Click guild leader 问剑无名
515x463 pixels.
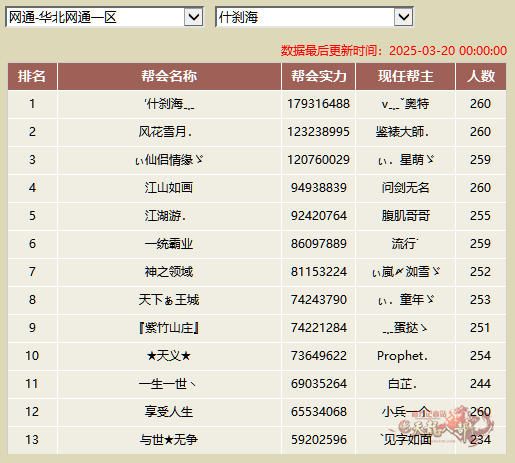click(405, 188)
